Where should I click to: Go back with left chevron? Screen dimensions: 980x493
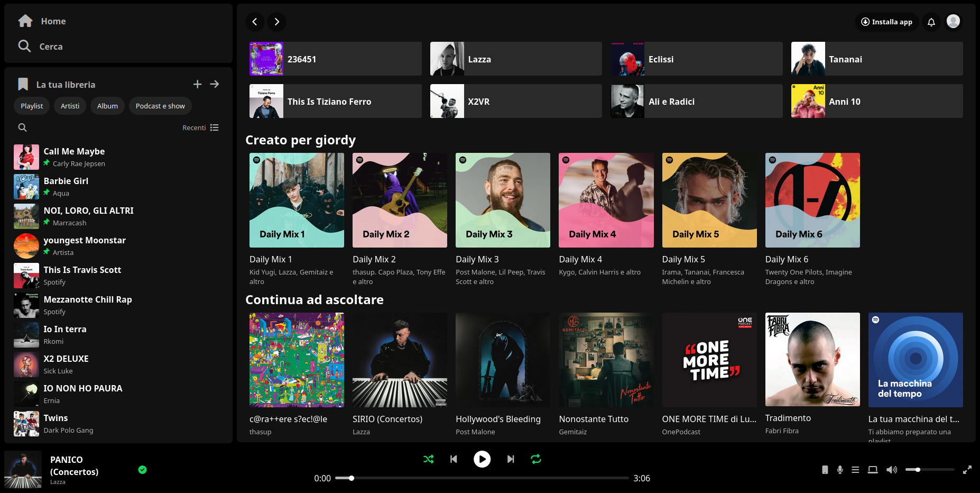pyautogui.click(x=255, y=22)
